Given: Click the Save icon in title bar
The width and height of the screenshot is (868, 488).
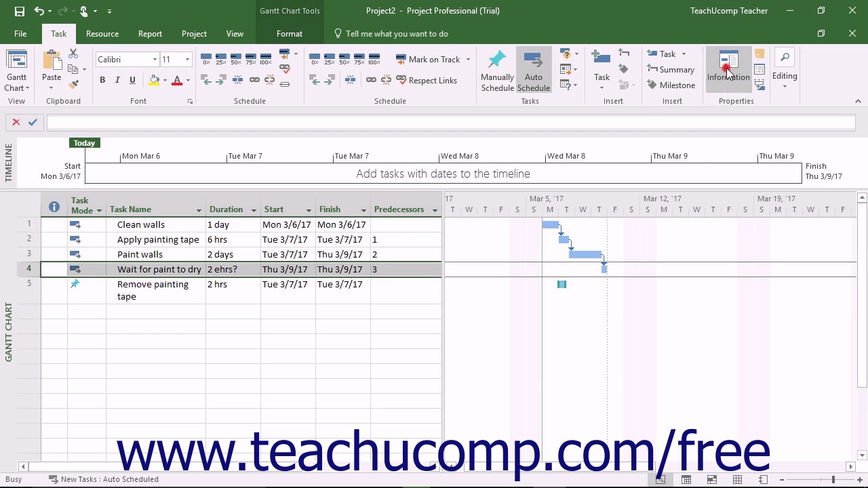Looking at the screenshot, I should point(19,11).
